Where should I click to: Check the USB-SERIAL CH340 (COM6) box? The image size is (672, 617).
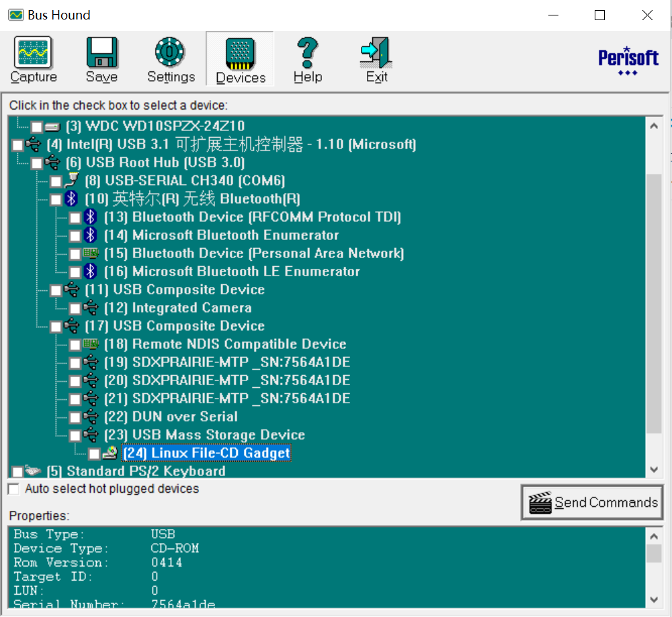point(56,181)
